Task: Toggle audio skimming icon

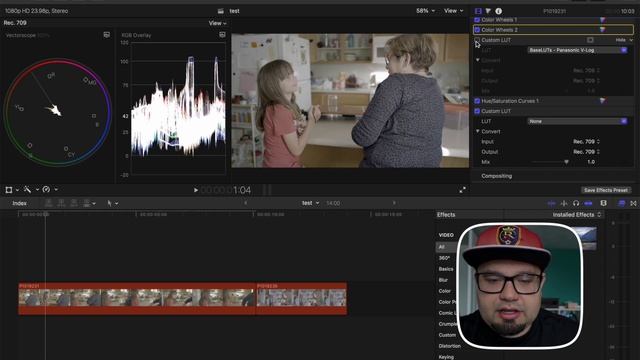Action: [564, 203]
